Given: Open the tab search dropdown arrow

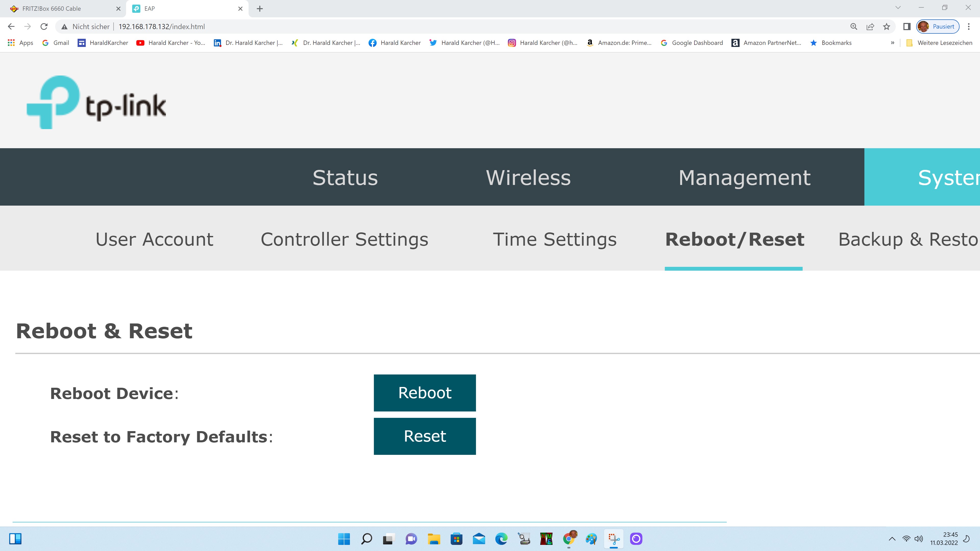Looking at the screenshot, I should [898, 8].
